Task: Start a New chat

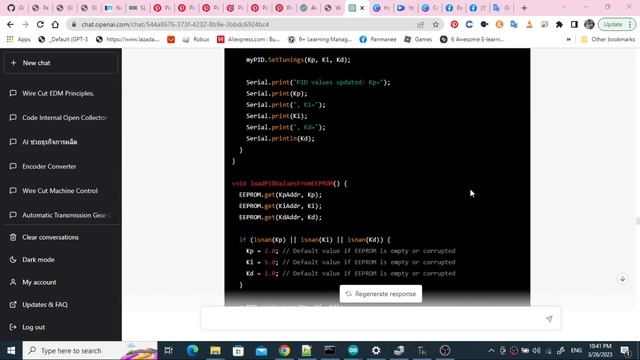Action: (x=61, y=63)
